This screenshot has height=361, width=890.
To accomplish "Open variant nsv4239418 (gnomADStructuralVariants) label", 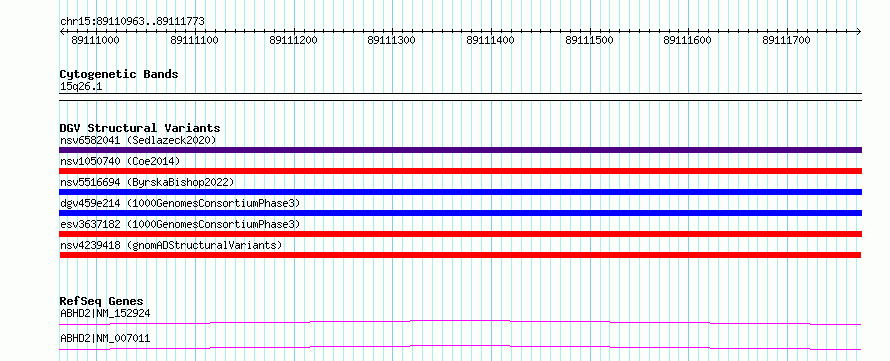I will click(171, 245).
